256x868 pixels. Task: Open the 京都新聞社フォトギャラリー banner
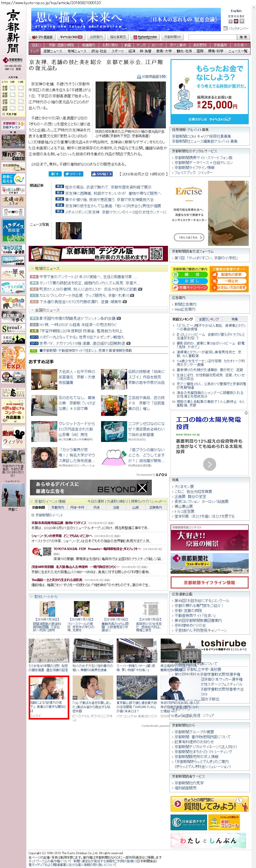209,563
